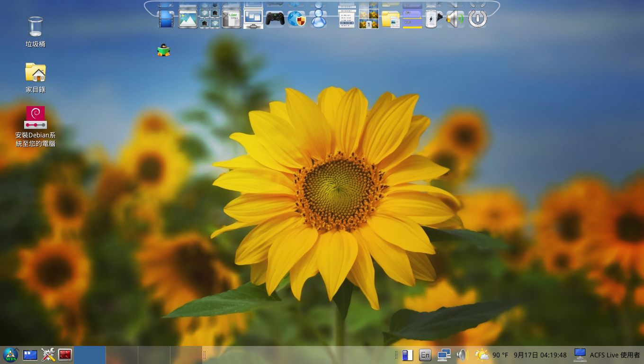Launch LibreOffice from the top dock
Image resolution: width=644 pixels, height=364 pixels.
[232, 19]
